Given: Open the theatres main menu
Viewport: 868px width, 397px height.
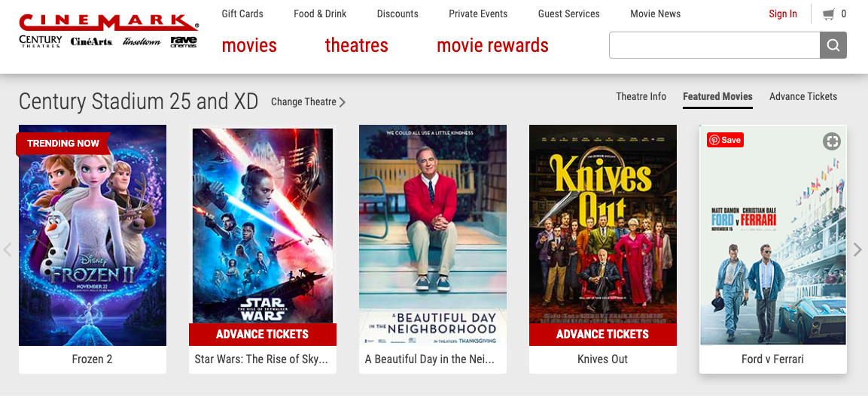Looking at the screenshot, I should pos(357,45).
